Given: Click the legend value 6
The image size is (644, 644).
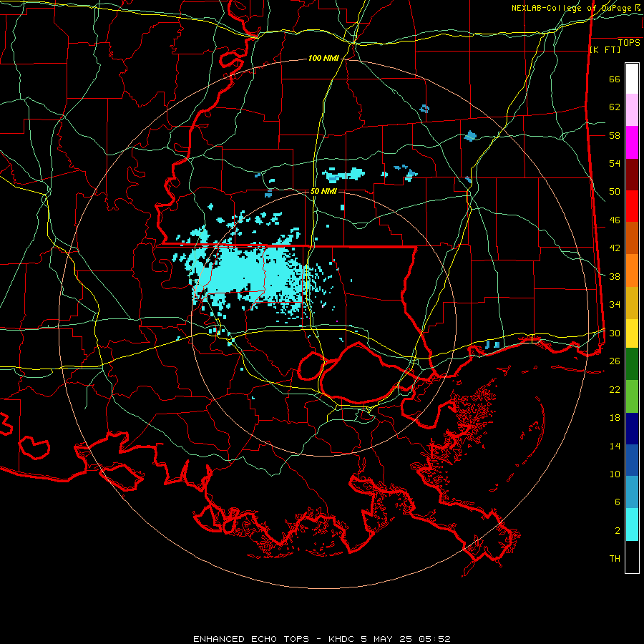Looking at the screenshot, I should tap(617, 502).
